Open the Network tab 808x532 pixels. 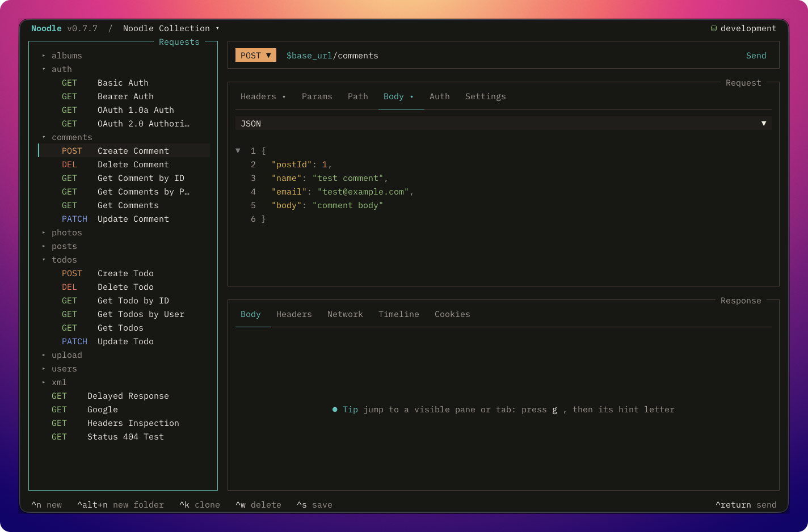(x=345, y=314)
